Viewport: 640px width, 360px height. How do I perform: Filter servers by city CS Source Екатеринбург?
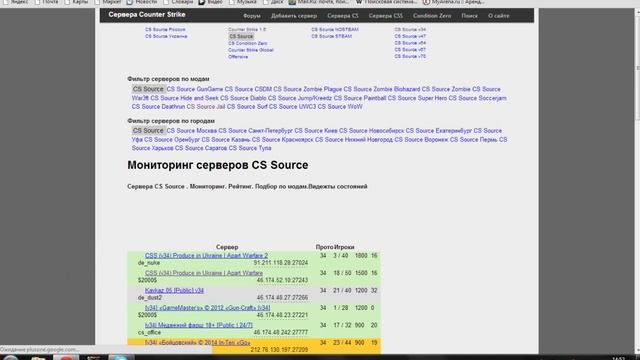point(439,131)
